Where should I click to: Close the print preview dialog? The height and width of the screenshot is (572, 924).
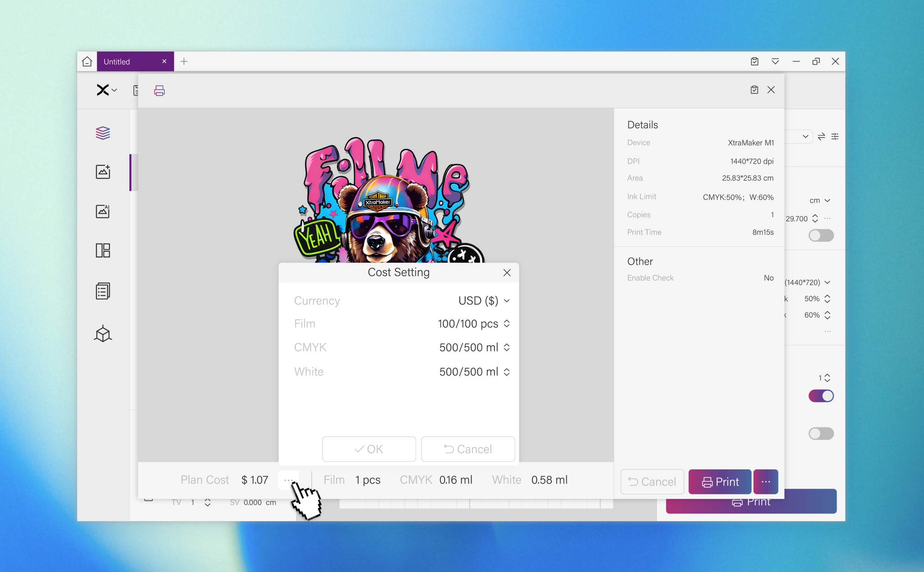coord(771,90)
